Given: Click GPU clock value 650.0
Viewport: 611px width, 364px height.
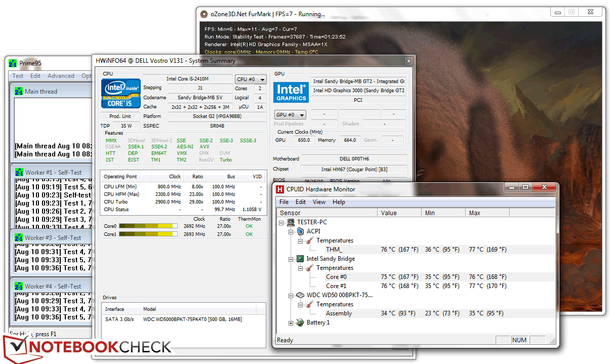Looking at the screenshot, I should (304, 140).
